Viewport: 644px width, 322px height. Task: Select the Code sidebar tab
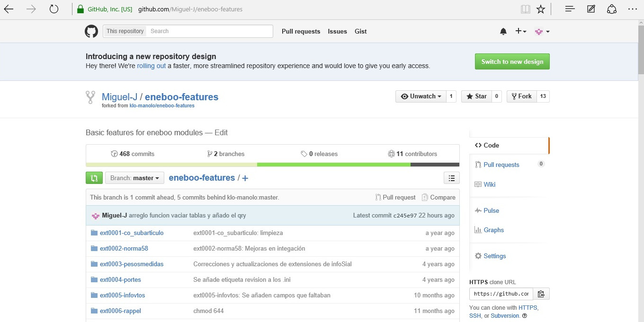click(509, 145)
